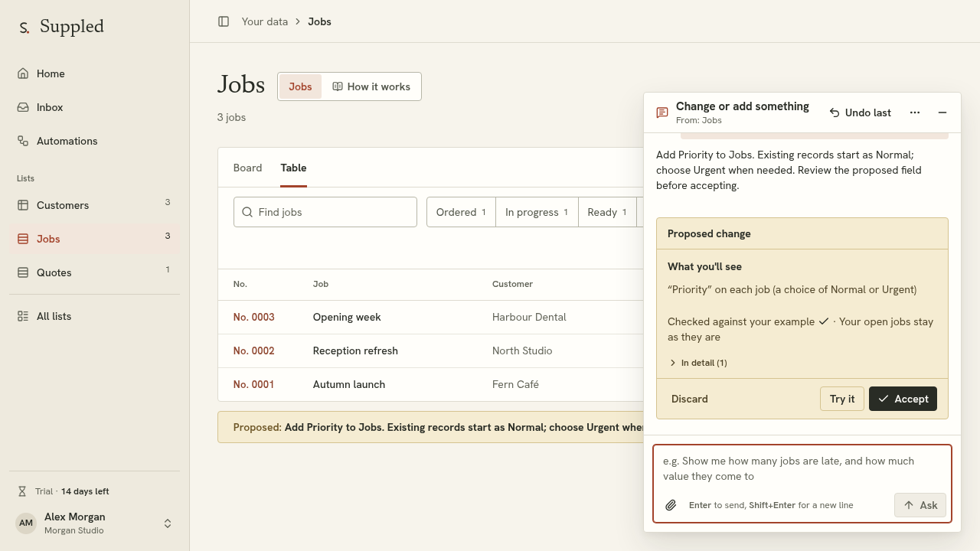Image resolution: width=980 pixels, height=551 pixels.
Task: Go to Automations page
Action: coord(94,141)
